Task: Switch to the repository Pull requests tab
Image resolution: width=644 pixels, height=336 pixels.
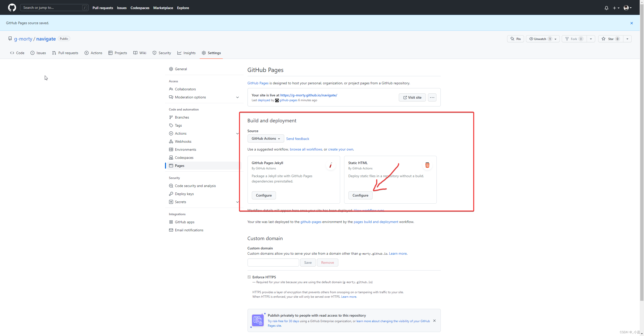Action: [65, 53]
